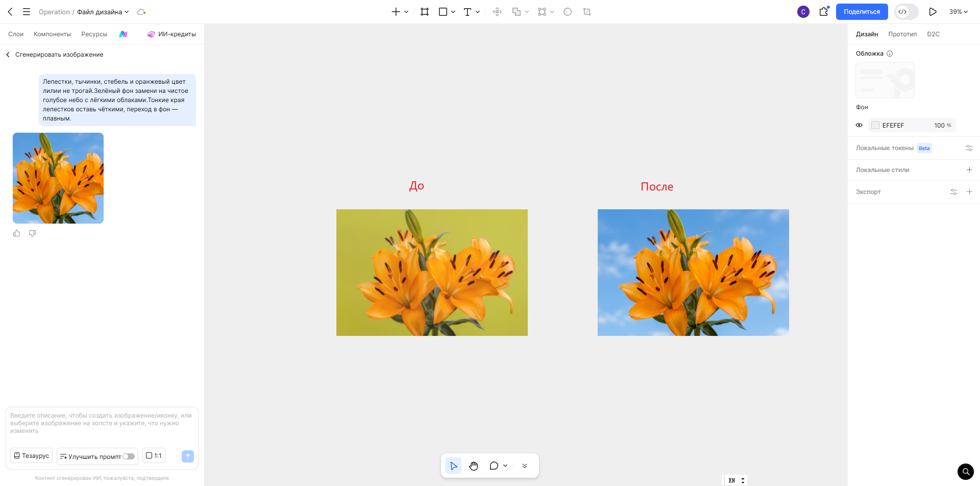Switch to the Компоненты tab
This screenshot has width=980, height=486.
tap(53, 34)
